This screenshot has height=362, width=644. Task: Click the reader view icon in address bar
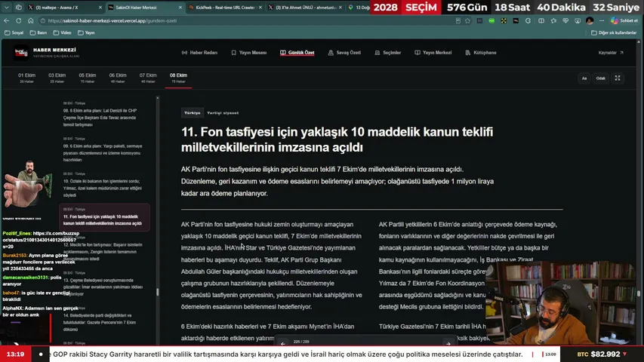(x=458, y=20)
